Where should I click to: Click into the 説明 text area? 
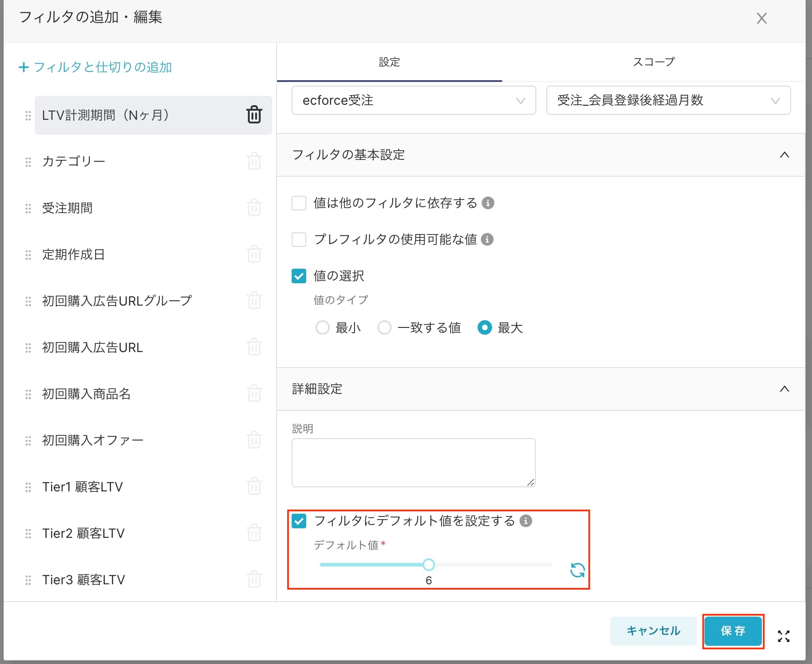point(414,463)
